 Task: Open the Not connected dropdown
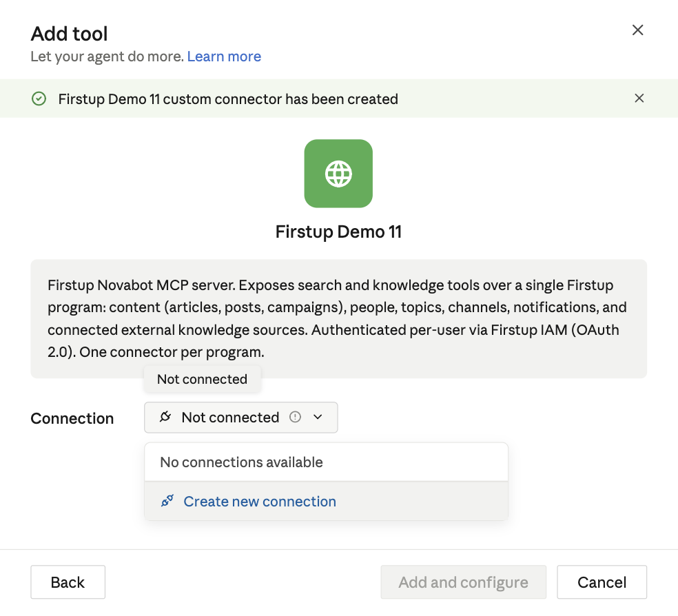(x=241, y=417)
